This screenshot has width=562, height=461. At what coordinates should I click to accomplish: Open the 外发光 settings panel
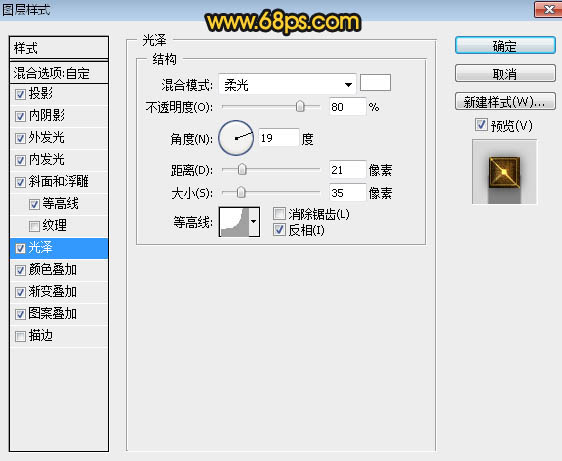[x=47, y=138]
